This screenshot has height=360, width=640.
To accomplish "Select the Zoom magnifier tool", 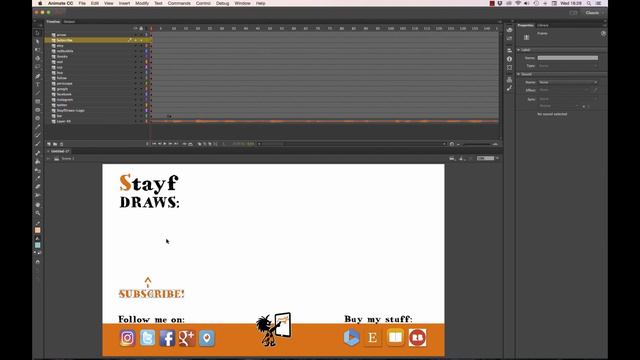I will tap(38, 213).
